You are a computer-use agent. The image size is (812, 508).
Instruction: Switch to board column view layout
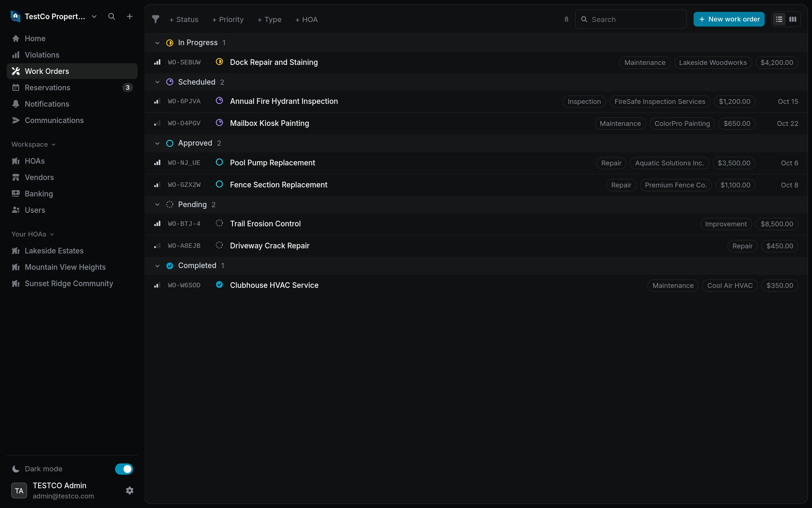(793, 19)
